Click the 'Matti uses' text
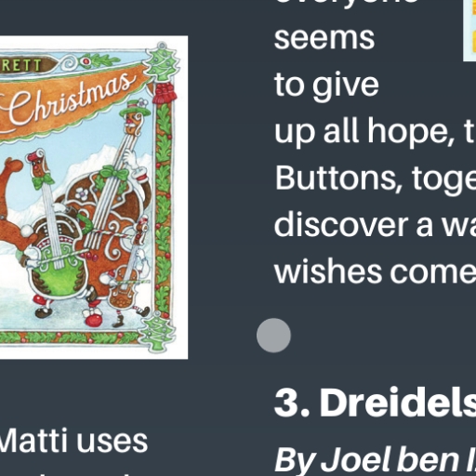This screenshot has height=476, width=476. (73, 441)
